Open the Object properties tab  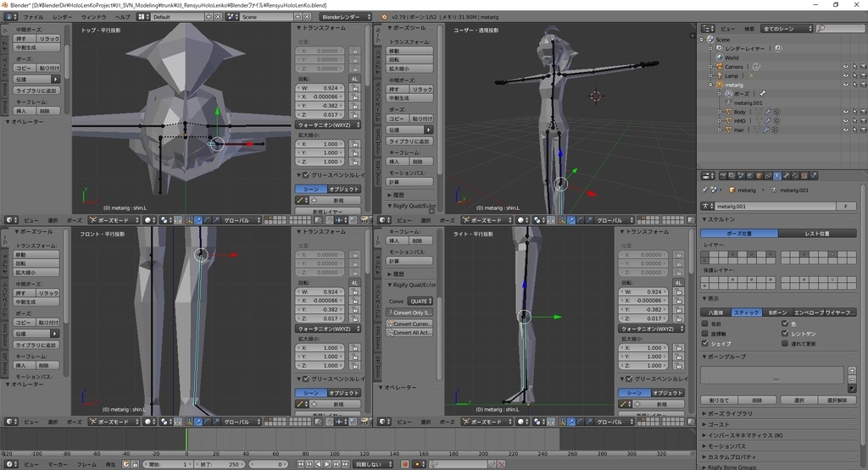pos(759,176)
